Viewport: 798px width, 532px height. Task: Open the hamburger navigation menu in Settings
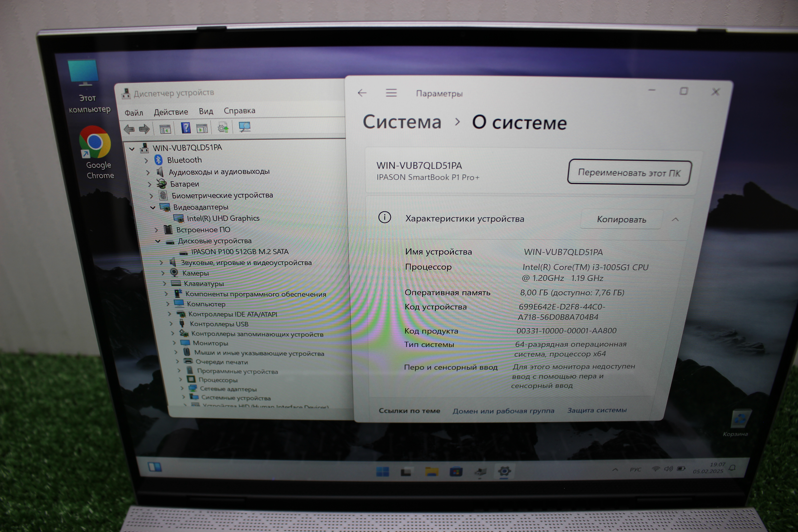(391, 93)
